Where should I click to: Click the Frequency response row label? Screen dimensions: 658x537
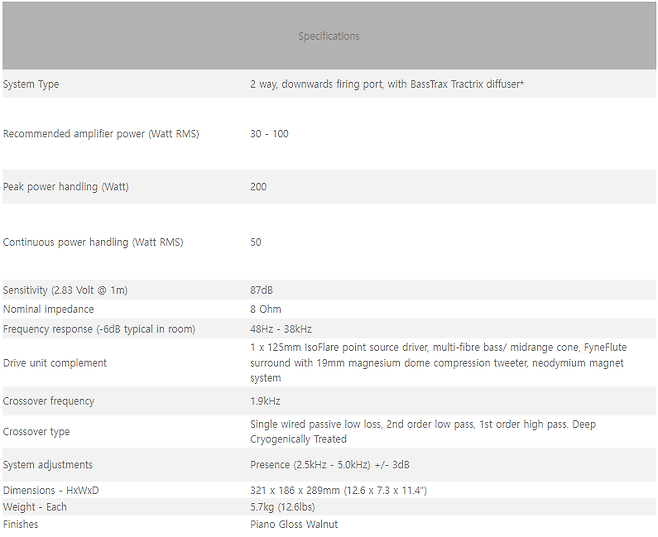tap(99, 329)
